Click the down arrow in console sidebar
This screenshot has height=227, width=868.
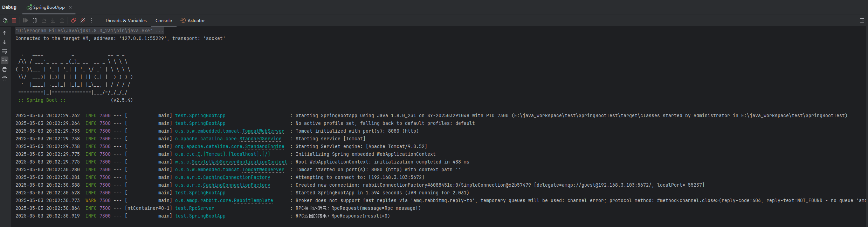(5, 42)
